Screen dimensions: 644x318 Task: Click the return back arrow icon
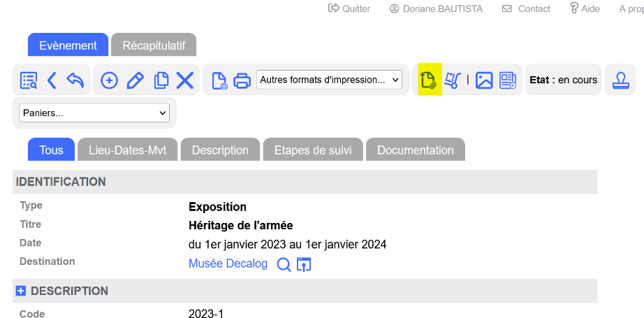tap(75, 80)
